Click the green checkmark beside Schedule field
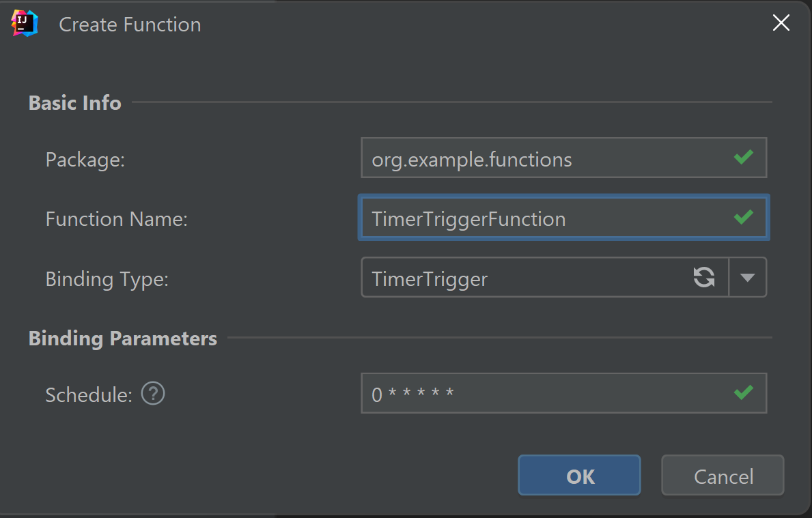Viewport: 812px width, 518px height. click(744, 393)
